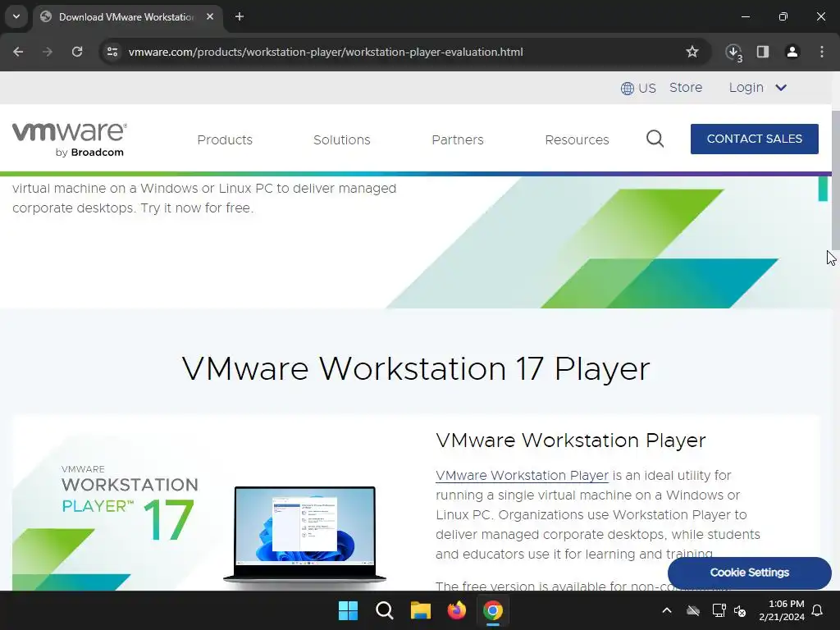Open network status tray icon
This screenshot has width=840, height=630.
(x=719, y=610)
